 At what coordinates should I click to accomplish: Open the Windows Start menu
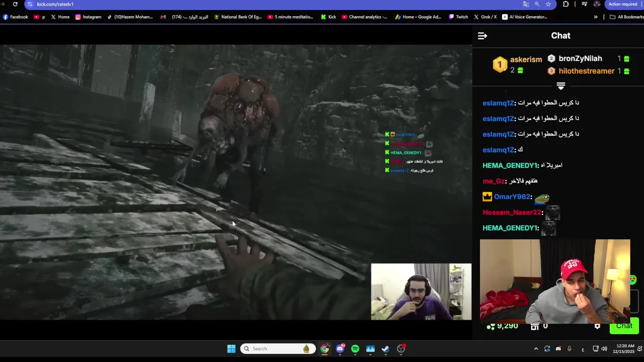coord(231,348)
